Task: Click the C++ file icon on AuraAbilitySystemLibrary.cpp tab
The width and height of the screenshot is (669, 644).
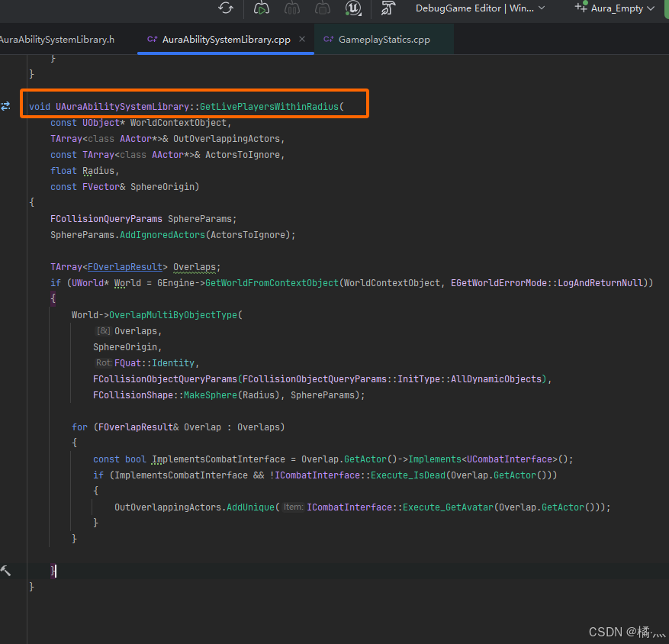Action: 152,39
